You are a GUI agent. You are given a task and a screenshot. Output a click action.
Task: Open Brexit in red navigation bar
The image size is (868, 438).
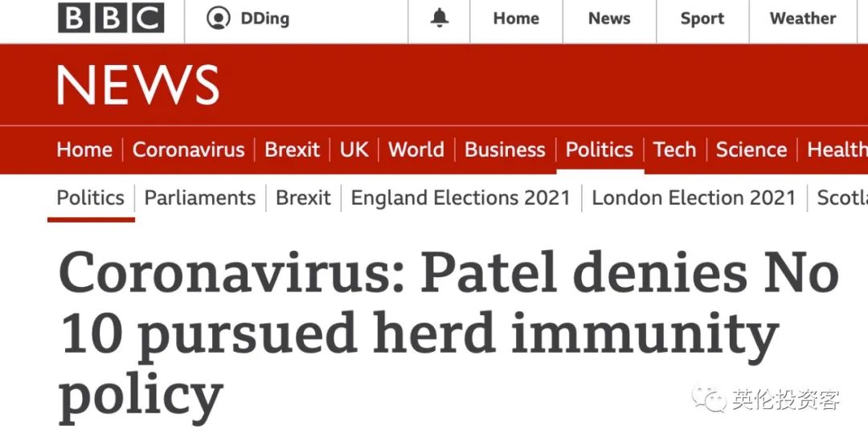pyautogui.click(x=292, y=149)
